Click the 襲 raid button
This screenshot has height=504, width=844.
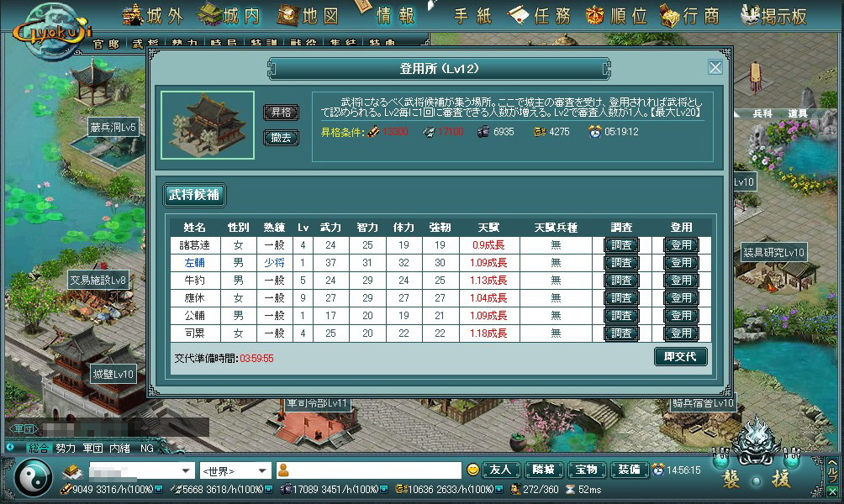click(x=731, y=479)
